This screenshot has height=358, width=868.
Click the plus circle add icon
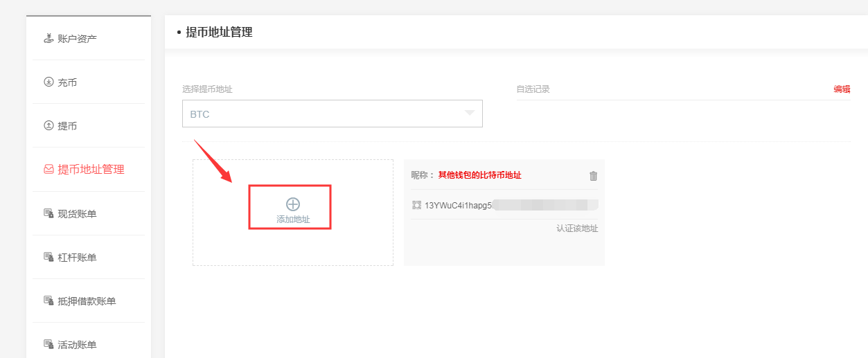(293, 204)
